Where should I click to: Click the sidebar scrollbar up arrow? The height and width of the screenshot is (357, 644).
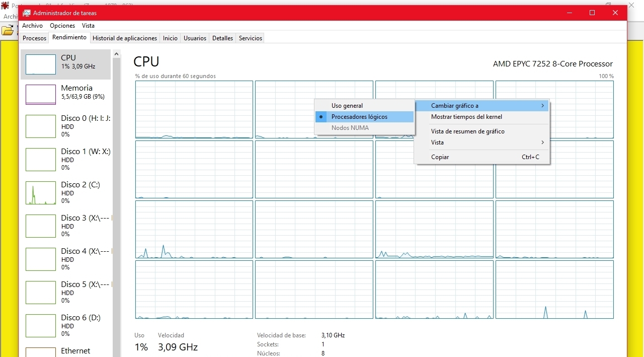coord(117,54)
